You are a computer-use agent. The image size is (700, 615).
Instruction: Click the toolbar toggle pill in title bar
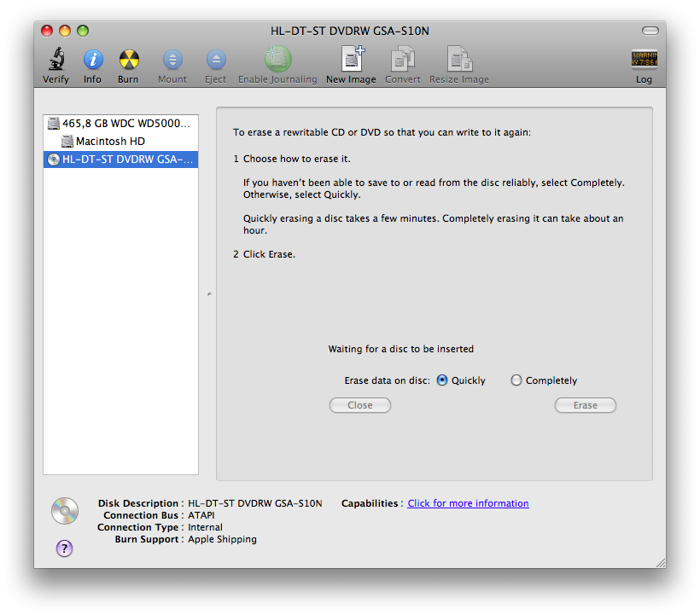coord(650,31)
